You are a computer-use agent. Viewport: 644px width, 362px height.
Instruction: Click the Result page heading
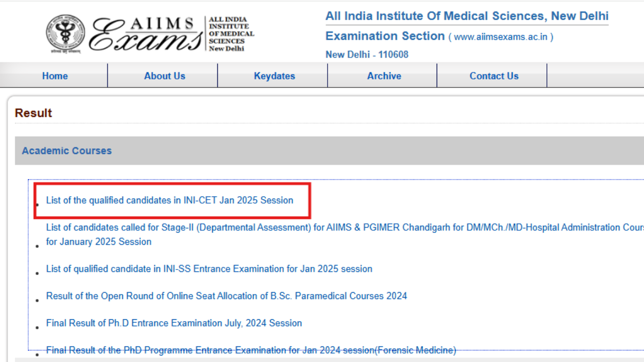(33, 113)
